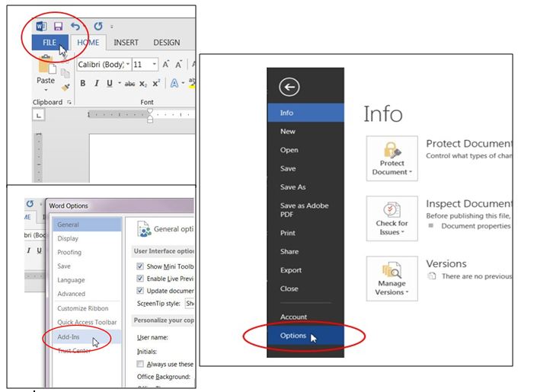Image resolution: width=534 pixels, height=392 pixels.
Task: Switch to the INSERT ribbon tab
Action: (x=126, y=43)
